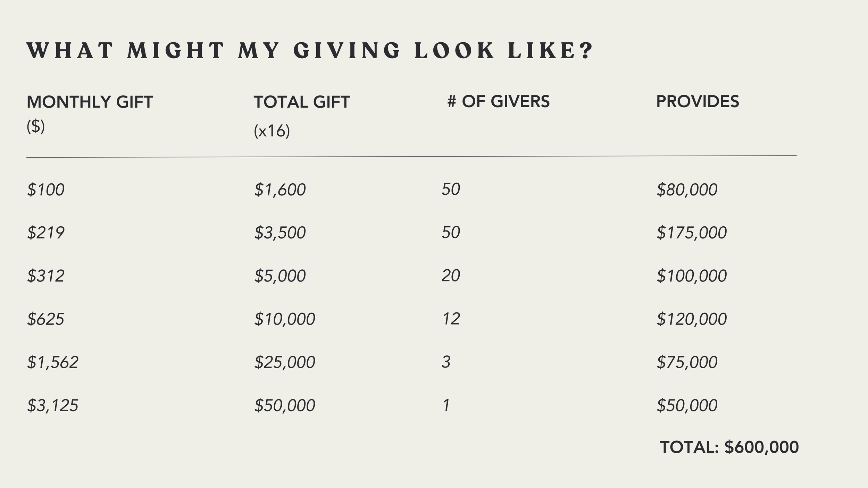Select the $3,500 total gift amount
The image size is (868, 488).
[280, 233]
